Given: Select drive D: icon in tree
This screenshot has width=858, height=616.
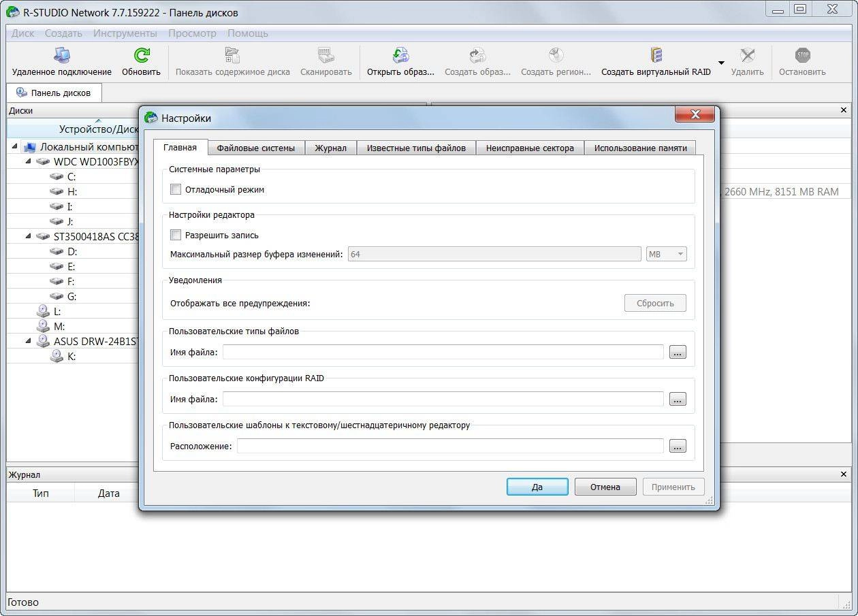Looking at the screenshot, I should 57,251.
